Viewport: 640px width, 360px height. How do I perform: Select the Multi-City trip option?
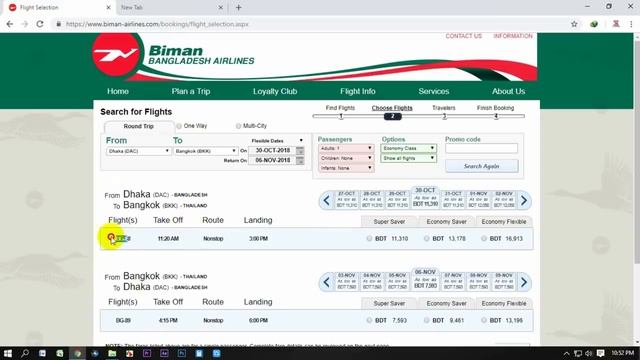pos(238,126)
